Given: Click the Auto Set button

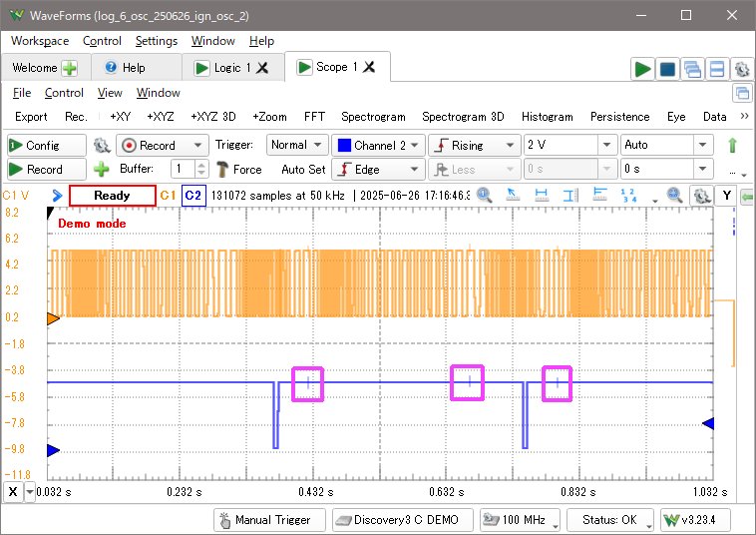Looking at the screenshot, I should pos(303,170).
